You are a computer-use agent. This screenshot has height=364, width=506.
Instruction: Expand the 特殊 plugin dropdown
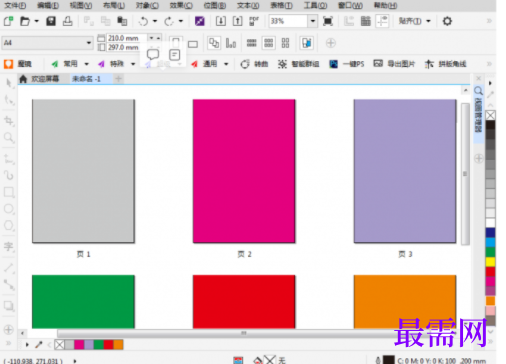point(133,64)
